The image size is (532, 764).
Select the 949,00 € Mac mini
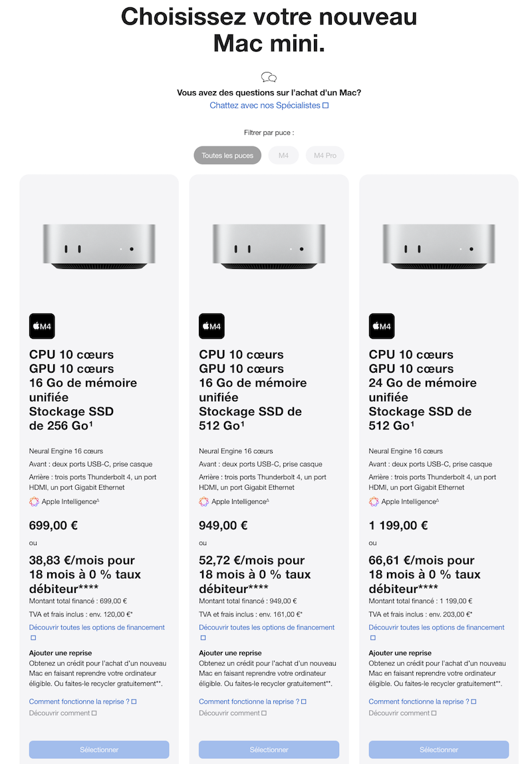coord(269,749)
